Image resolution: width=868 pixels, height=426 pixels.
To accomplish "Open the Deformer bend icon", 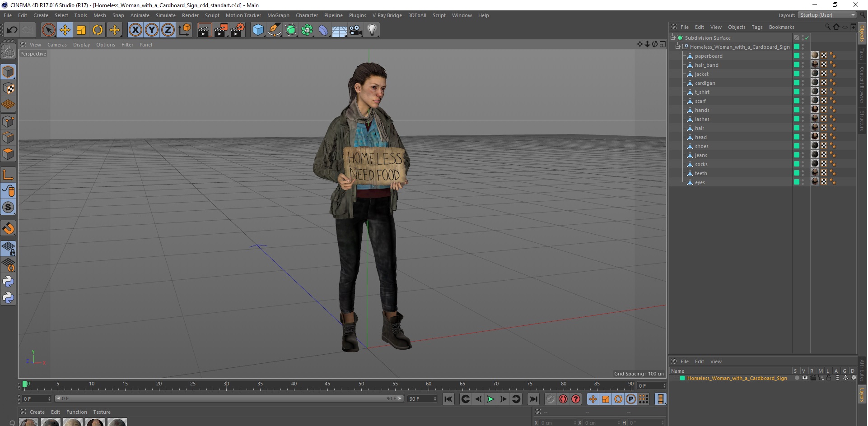I will (323, 30).
